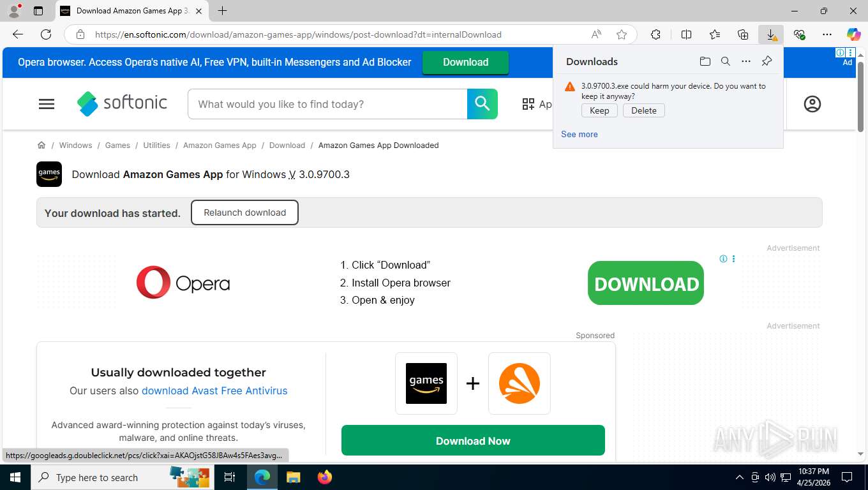Toggle Split screen view
Viewport: 868px width, 490px height.
click(686, 34)
